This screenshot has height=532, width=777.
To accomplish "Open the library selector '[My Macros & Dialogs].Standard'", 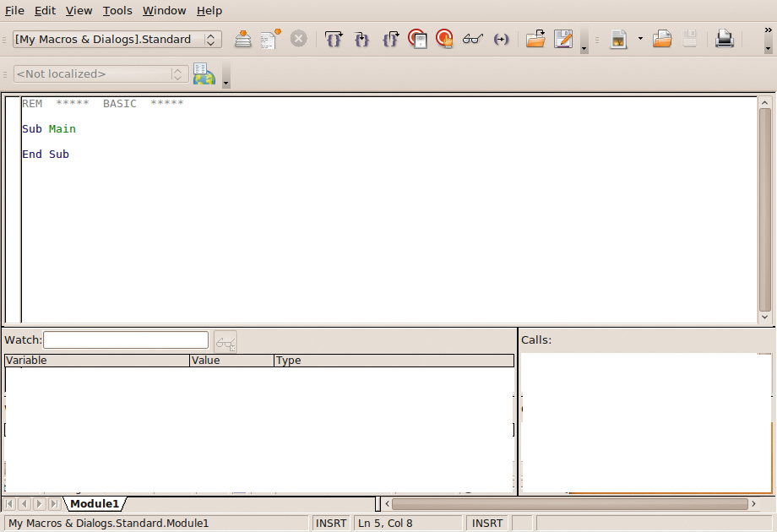I will pyautogui.click(x=117, y=39).
